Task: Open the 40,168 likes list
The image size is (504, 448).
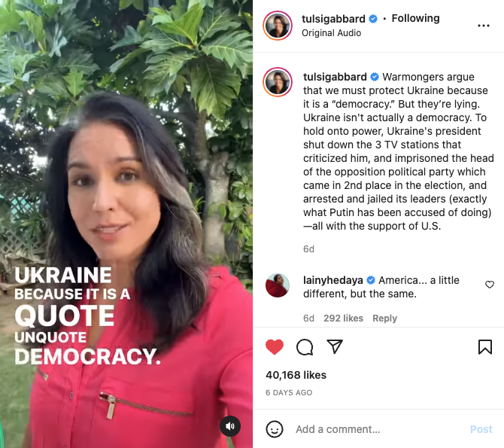Action: 296,375
